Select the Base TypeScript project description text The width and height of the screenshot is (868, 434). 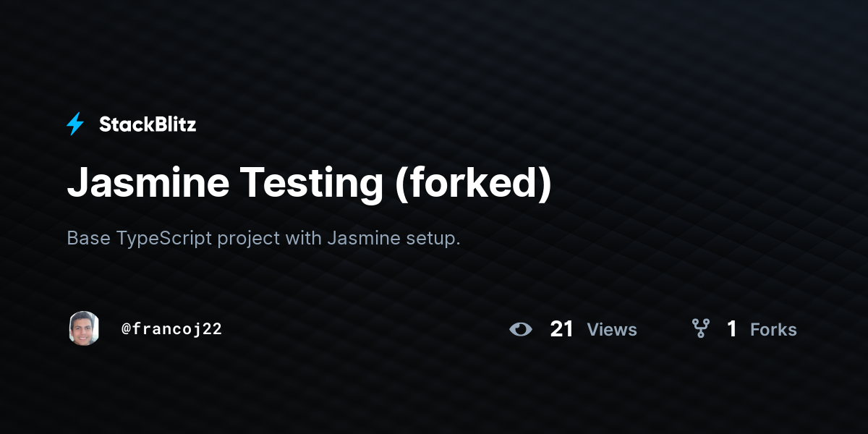[263, 238]
